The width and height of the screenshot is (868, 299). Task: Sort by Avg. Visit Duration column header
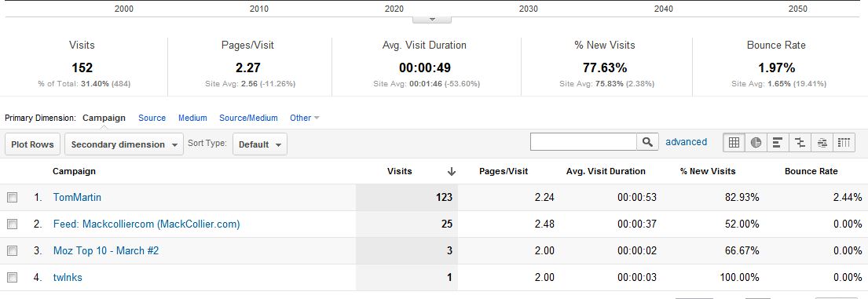coord(606,171)
